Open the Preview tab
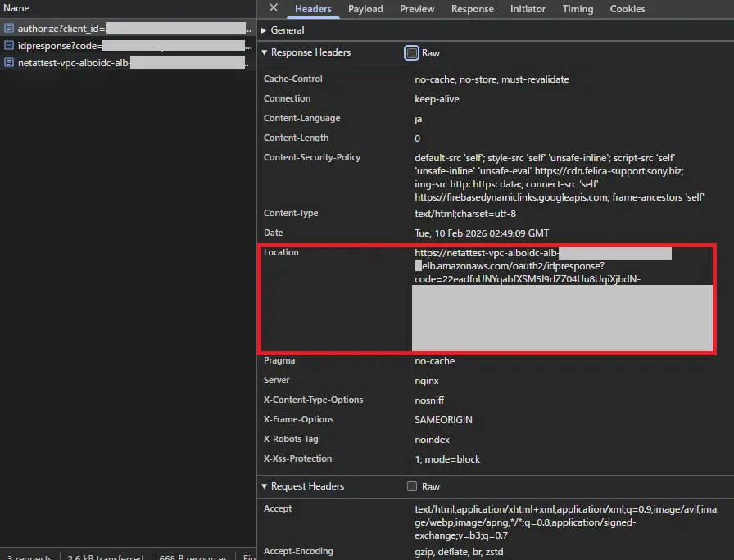The width and height of the screenshot is (734, 560). (417, 9)
